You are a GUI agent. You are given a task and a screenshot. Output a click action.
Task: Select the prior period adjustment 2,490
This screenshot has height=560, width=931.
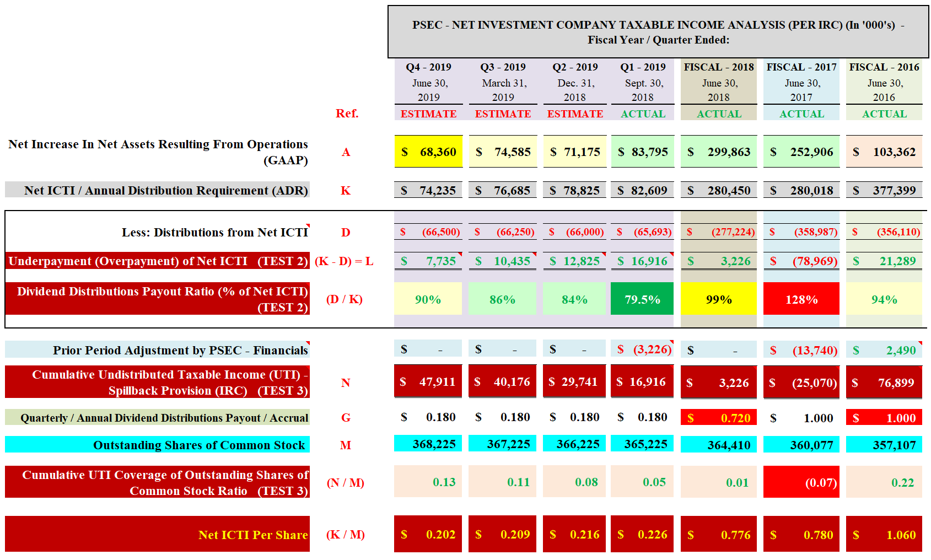click(884, 349)
